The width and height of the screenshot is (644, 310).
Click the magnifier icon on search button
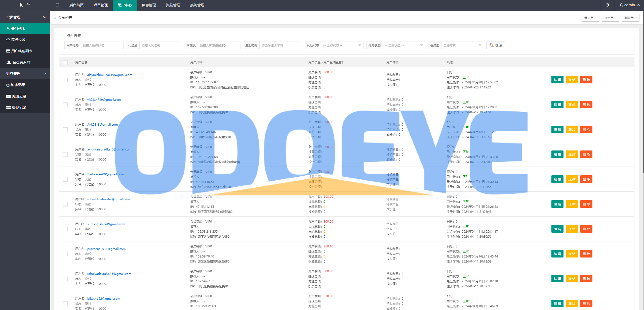(x=492, y=45)
